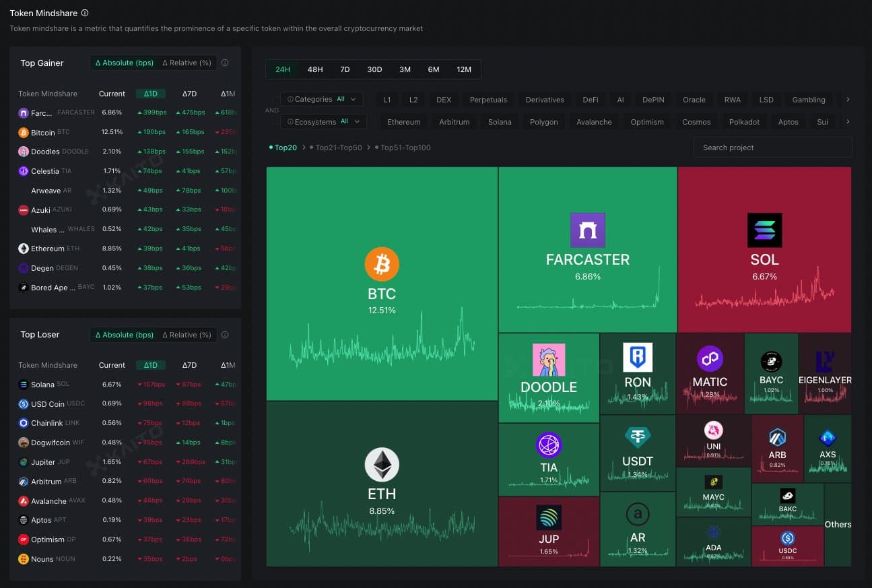
Task: Filter by the Cosmos ecosystem
Action: 696,122
